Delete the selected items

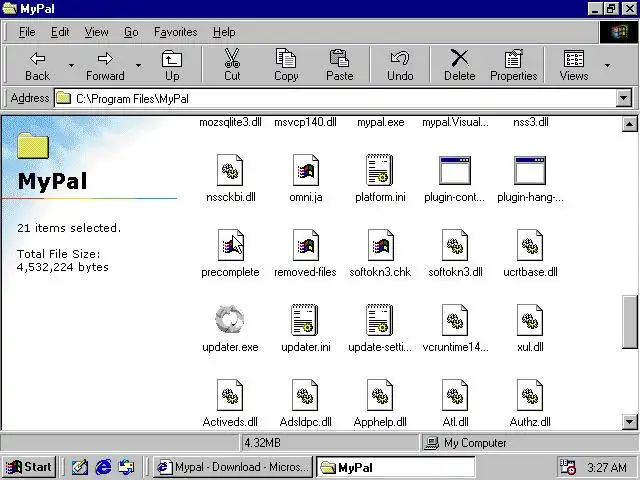coord(460,65)
